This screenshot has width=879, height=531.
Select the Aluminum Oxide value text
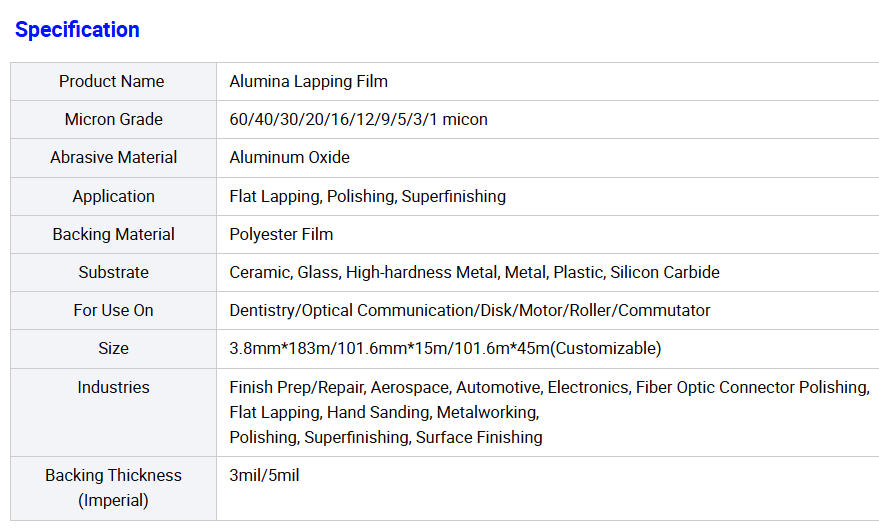pyautogui.click(x=289, y=157)
